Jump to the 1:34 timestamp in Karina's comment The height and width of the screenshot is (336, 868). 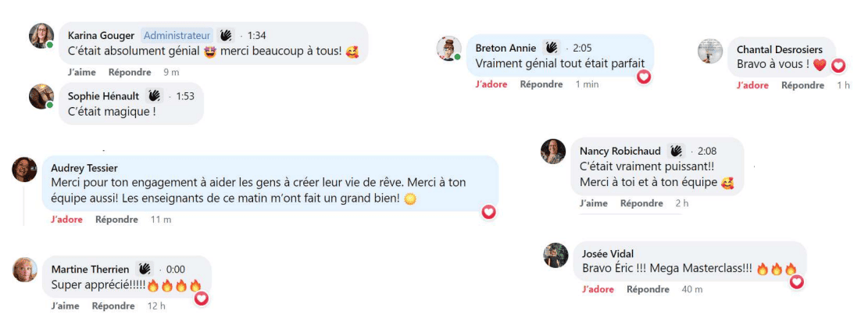tap(256, 35)
